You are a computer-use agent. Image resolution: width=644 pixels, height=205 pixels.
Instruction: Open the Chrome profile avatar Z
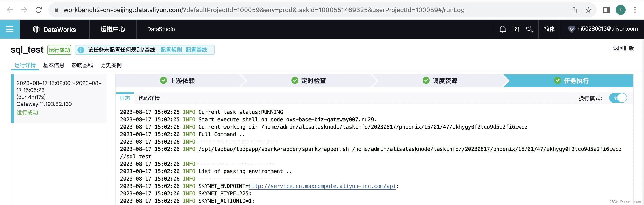(x=620, y=10)
